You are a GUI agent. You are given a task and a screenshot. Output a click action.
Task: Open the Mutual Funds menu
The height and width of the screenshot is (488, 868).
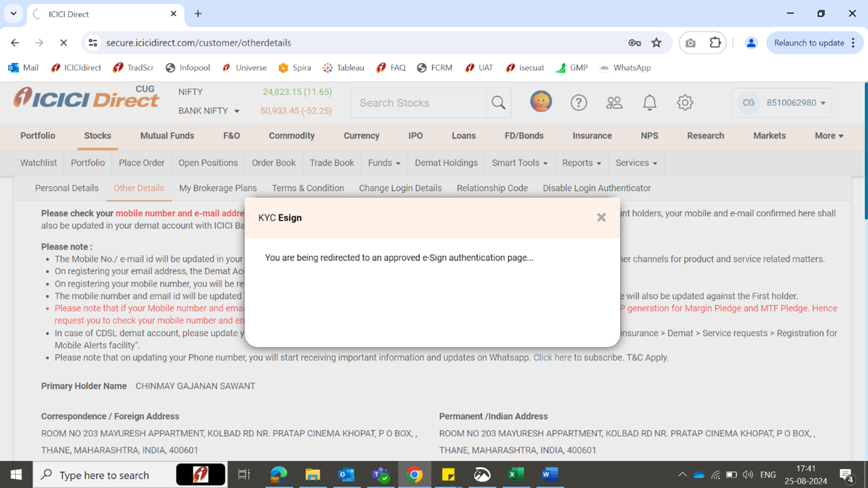167,136
